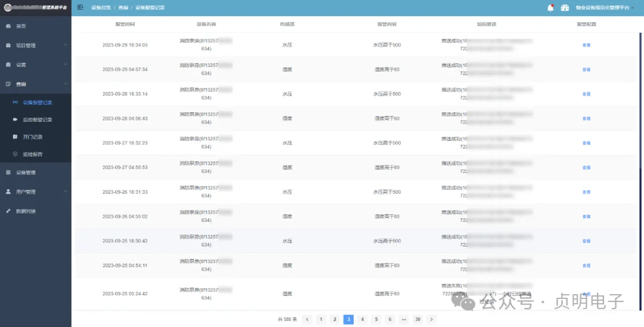Click the 首页 home icon in sidebar

pos(8,26)
